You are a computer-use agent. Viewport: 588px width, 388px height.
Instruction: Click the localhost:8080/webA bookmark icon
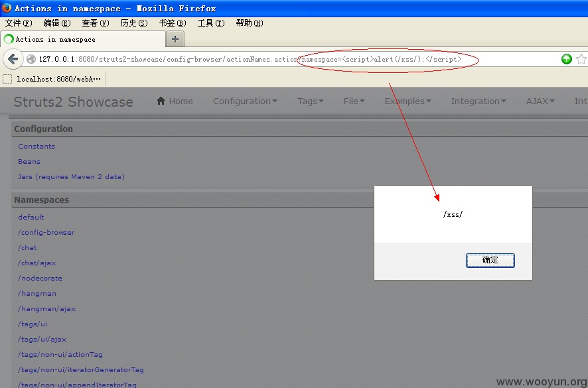click(7, 79)
